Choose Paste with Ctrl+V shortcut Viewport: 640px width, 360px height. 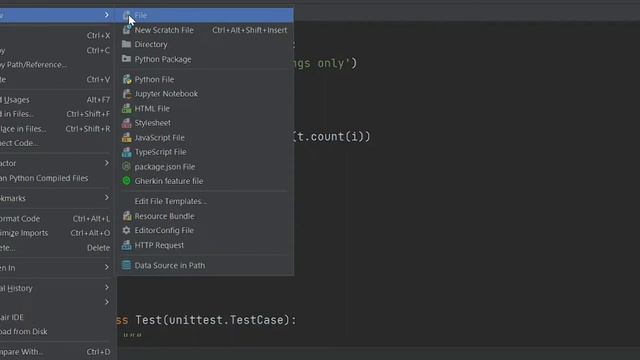click(57, 79)
